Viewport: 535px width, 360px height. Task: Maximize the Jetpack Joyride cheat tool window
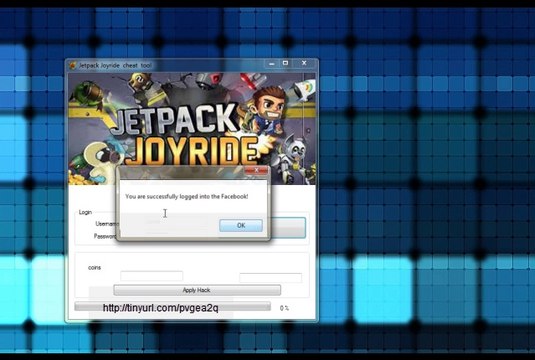tap(286, 63)
